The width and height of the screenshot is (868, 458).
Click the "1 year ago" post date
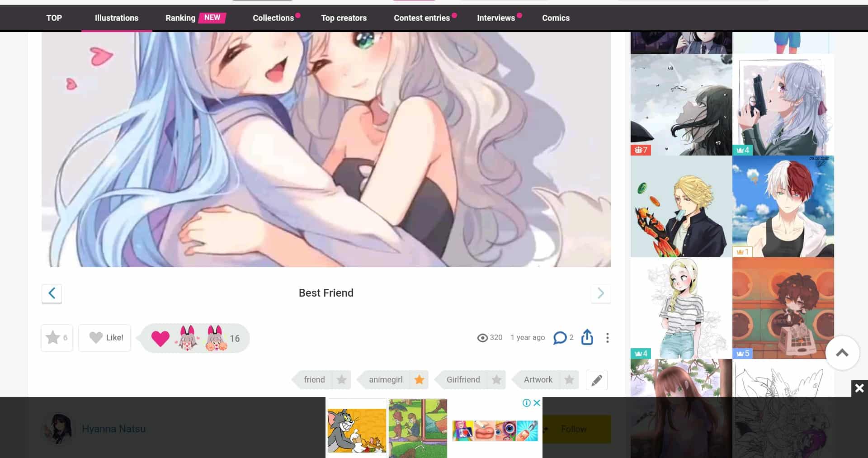click(528, 338)
